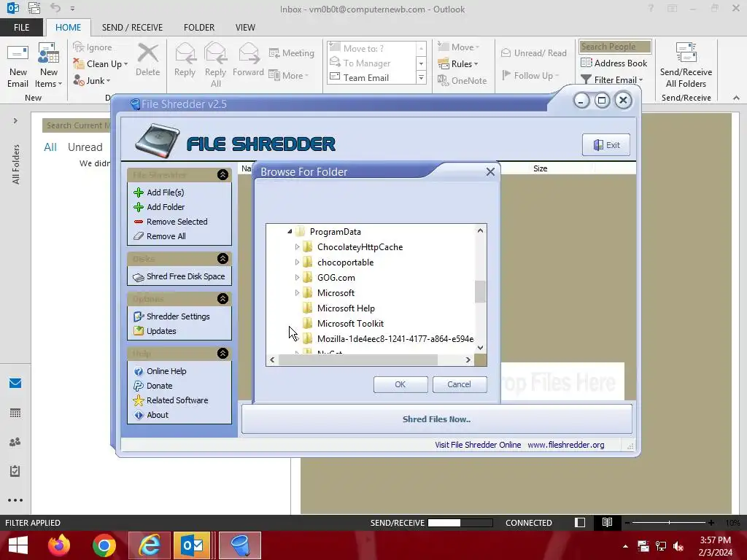Select the Microsoft Toolkit folder
The height and width of the screenshot is (560, 747).
[350, 323]
